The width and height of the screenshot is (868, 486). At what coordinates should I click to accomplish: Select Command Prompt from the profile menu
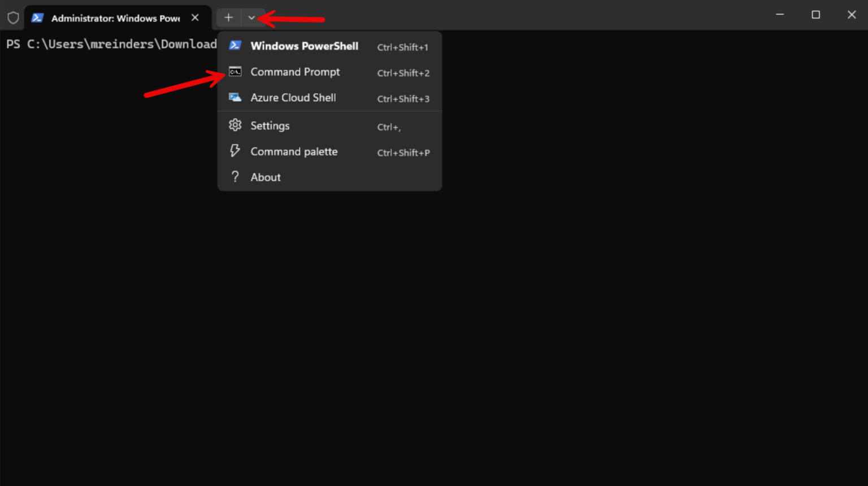coord(295,72)
